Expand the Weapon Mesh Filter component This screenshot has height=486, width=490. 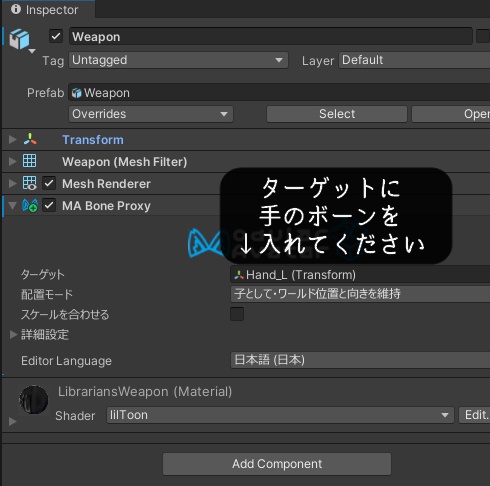[x=13, y=161]
